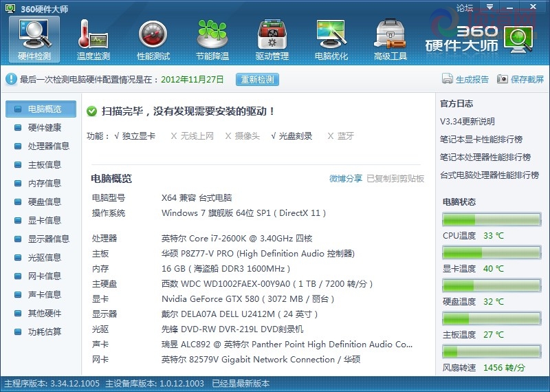The image size is (550, 392).
Task: Click the green checkmark scan-complete icon
Action: click(x=92, y=111)
